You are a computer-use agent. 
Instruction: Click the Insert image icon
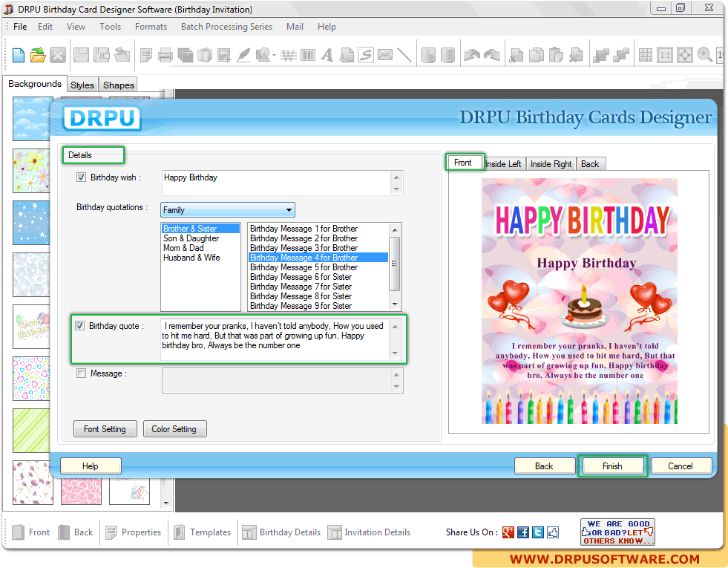[224, 55]
